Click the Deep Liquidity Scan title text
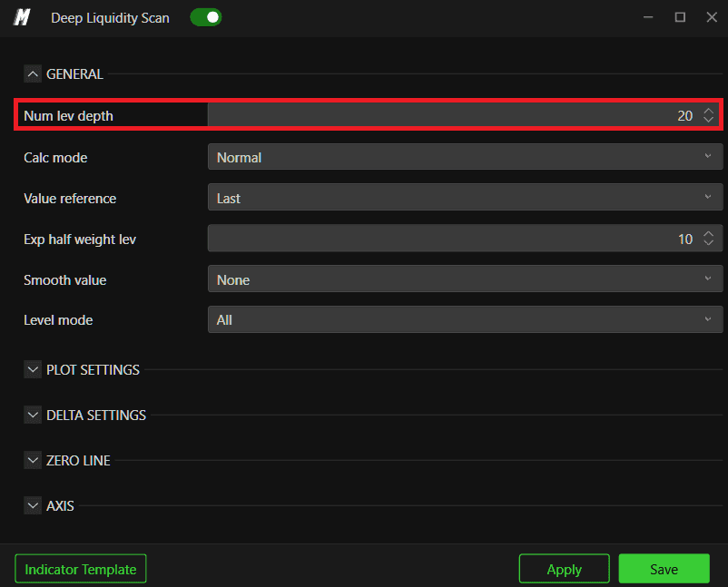Viewport: 728px width, 587px height. pyautogui.click(x=110, y=18)
